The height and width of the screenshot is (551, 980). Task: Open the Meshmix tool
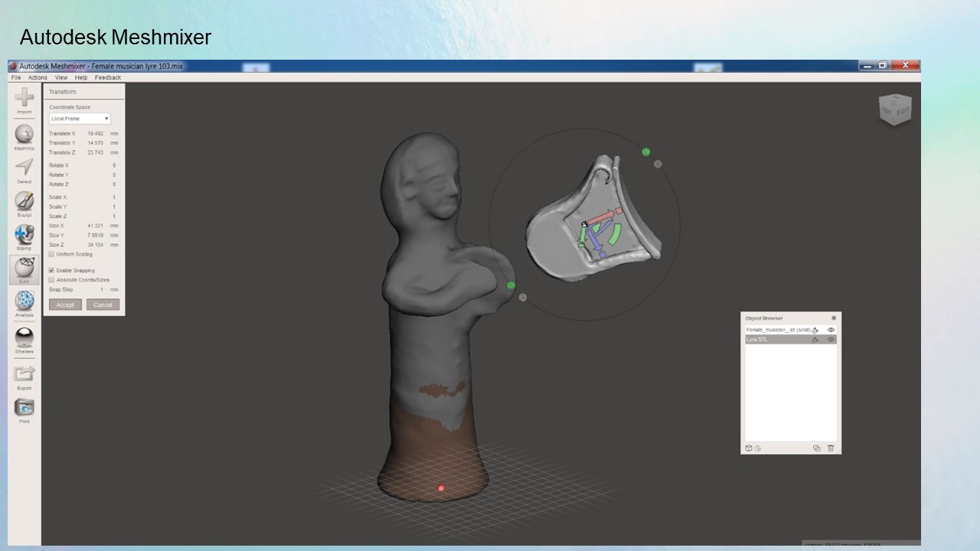point(24,134)
